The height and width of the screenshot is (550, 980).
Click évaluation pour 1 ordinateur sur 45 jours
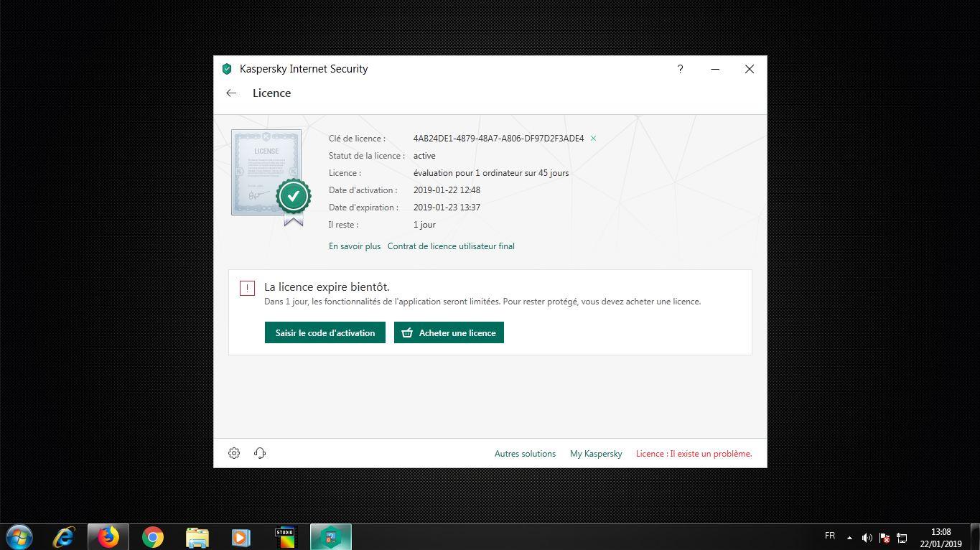[491, 173]
